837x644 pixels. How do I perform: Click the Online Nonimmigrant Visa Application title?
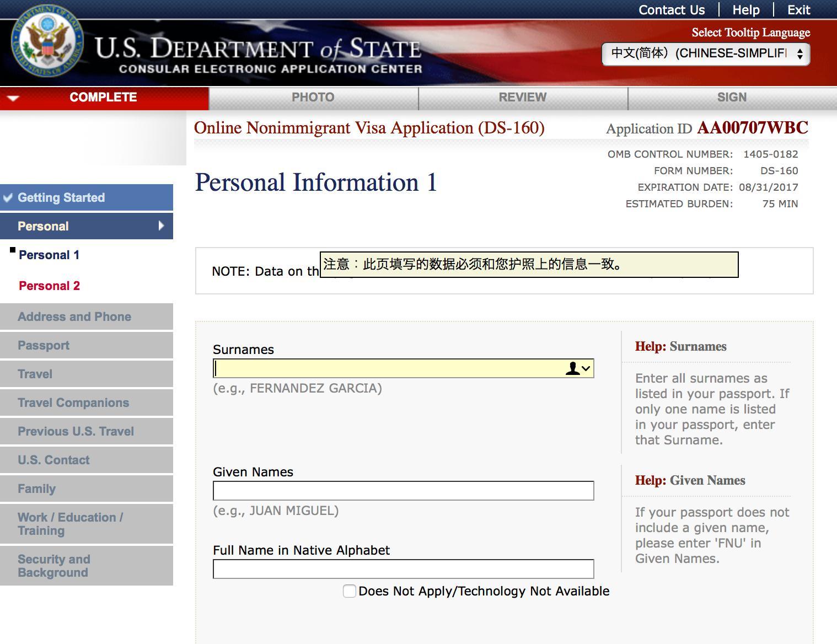(369, 128)
